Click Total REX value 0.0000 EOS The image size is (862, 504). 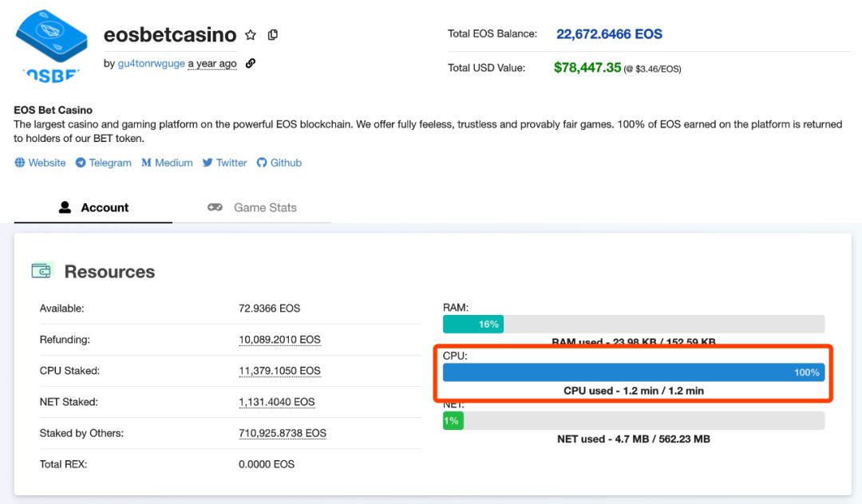point(267,464)
